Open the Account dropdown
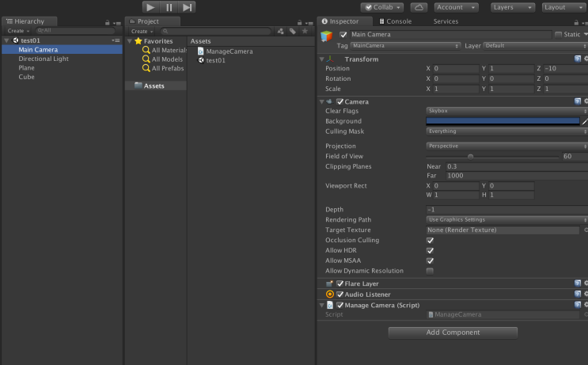Viewport: 588px width, 365px height. click(456, 7)
